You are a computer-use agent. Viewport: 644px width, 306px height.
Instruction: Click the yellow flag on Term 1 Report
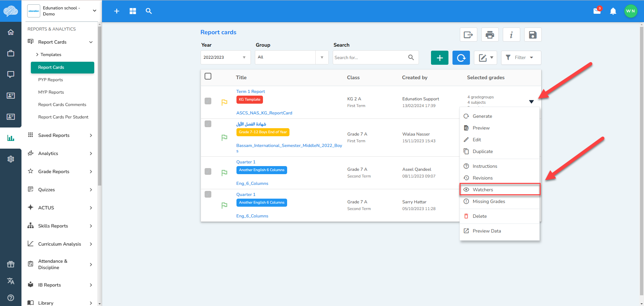[224, 102]
